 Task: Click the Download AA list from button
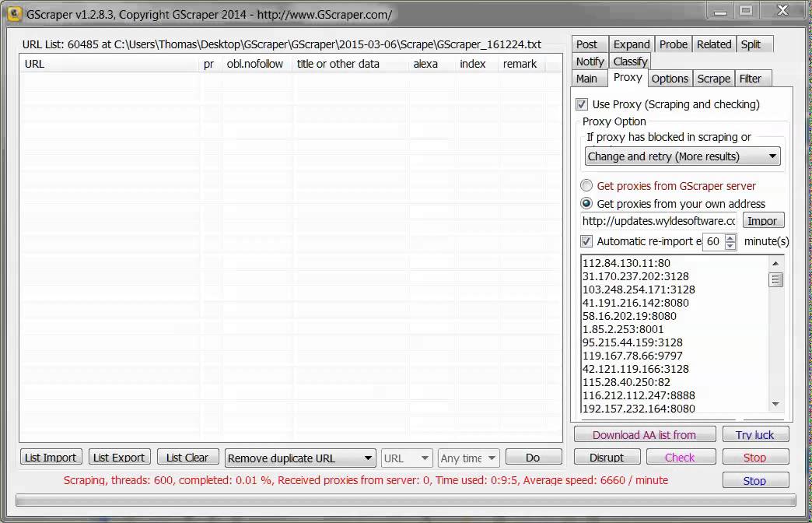[645, 434]
